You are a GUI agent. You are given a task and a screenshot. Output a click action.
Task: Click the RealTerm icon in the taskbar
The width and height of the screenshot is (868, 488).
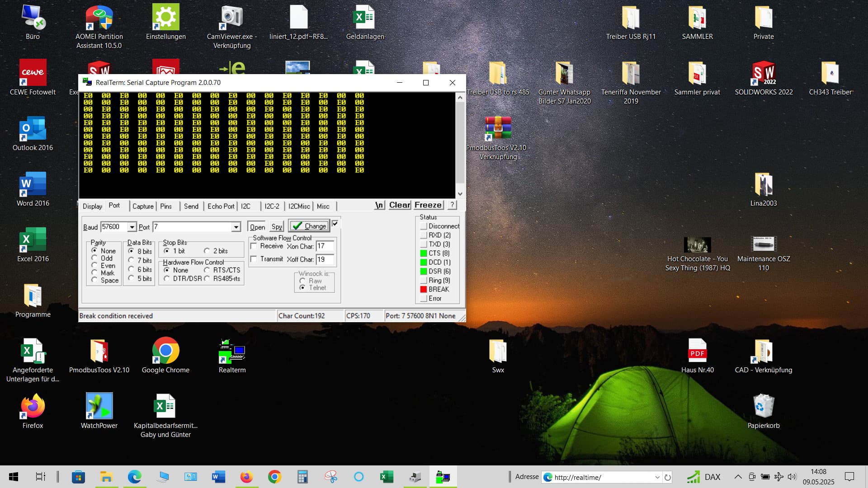point(443,477)
